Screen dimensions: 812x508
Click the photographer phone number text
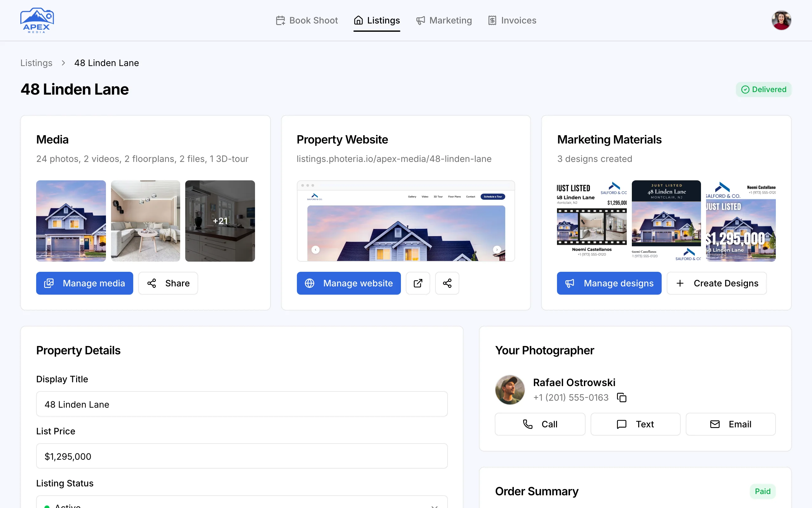point(571,398)
